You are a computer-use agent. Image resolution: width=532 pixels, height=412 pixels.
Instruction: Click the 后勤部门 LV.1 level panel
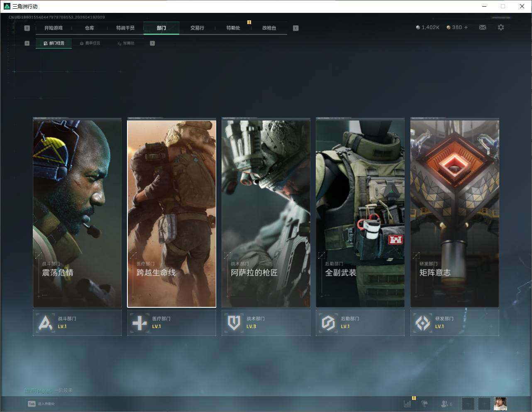pos(360,323)
